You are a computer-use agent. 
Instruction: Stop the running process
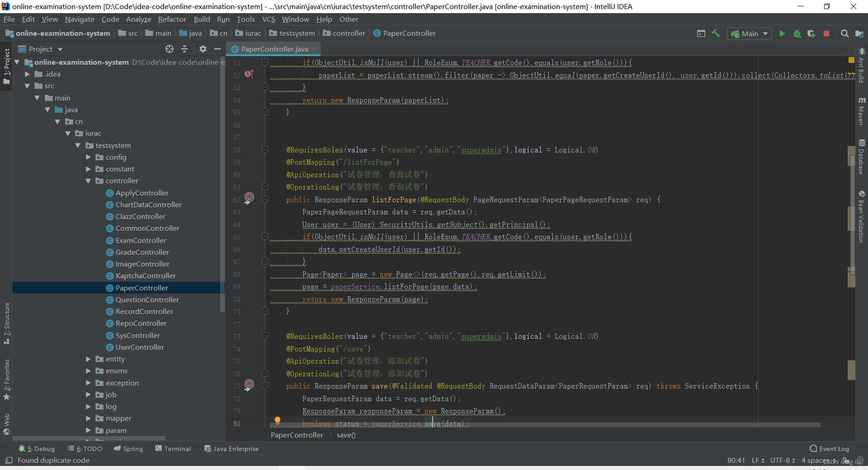(x=826, y=33)
